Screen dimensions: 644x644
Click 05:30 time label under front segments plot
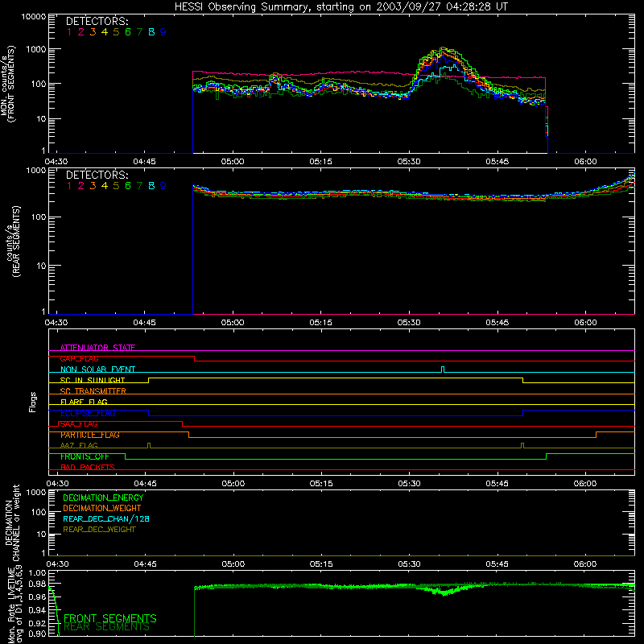[409, 162]
